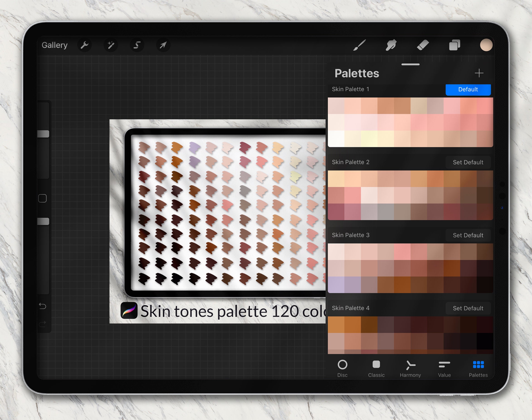
Task: Click the skin tones artwork on canvas
Action: point(217,221)
